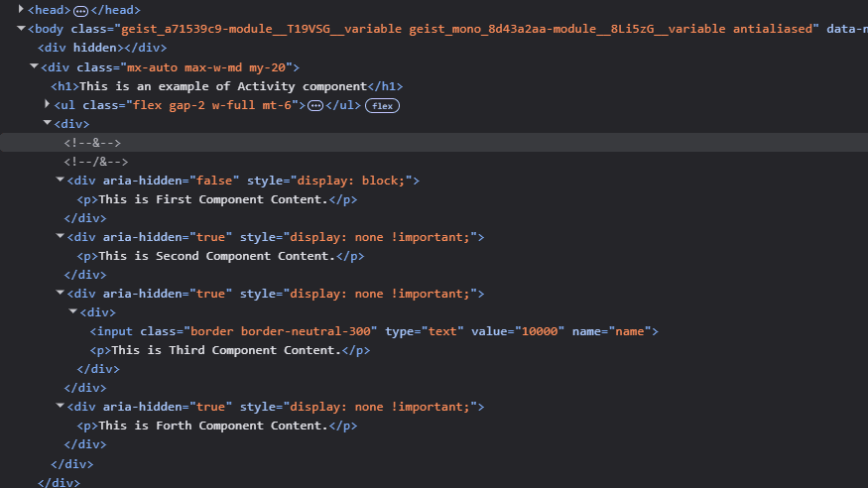This screenshot has height=488, width=868.
Task: Collapse the div with class mx-auto max-w-md
Action: click(x=35, y=67)
